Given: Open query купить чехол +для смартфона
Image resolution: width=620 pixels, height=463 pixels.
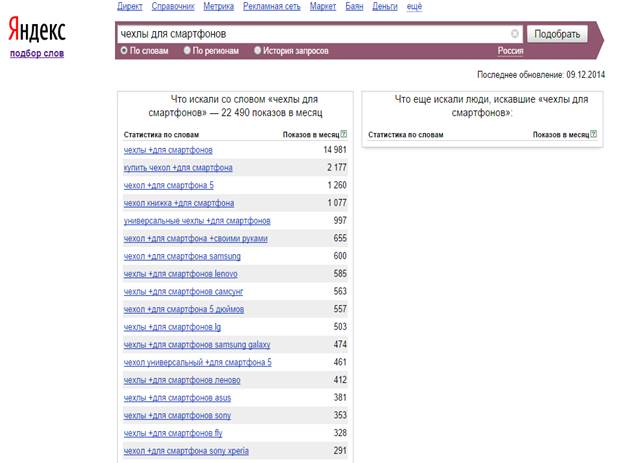Looking at the screenshot, I should [178, 168].
